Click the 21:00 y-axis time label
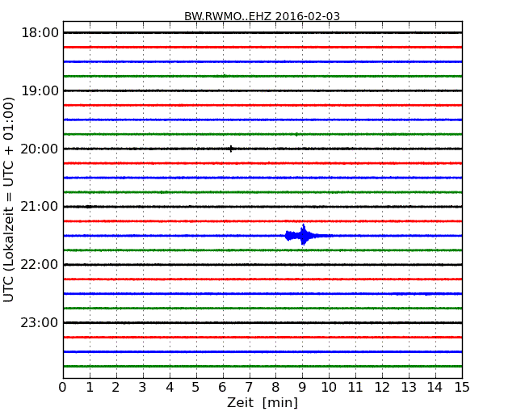Viewport: 525px width, 420px height. click(x=40, y=207)
